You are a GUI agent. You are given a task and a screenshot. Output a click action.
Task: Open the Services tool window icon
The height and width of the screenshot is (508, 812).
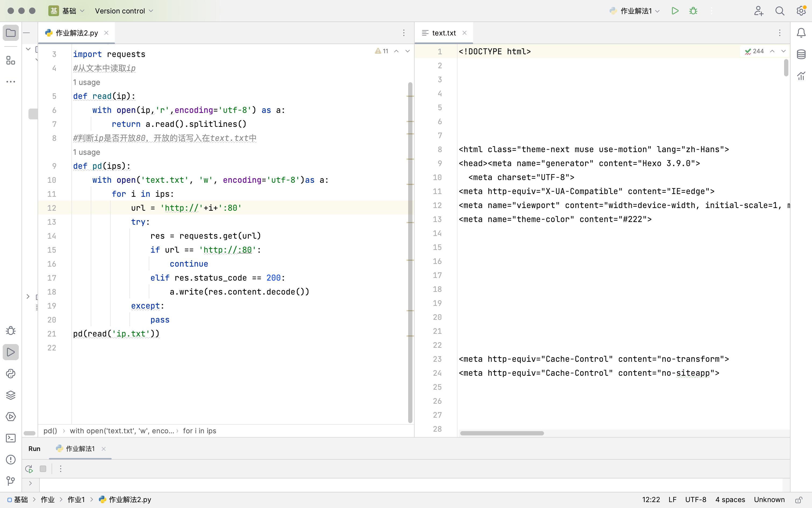[x=11, y=417]
